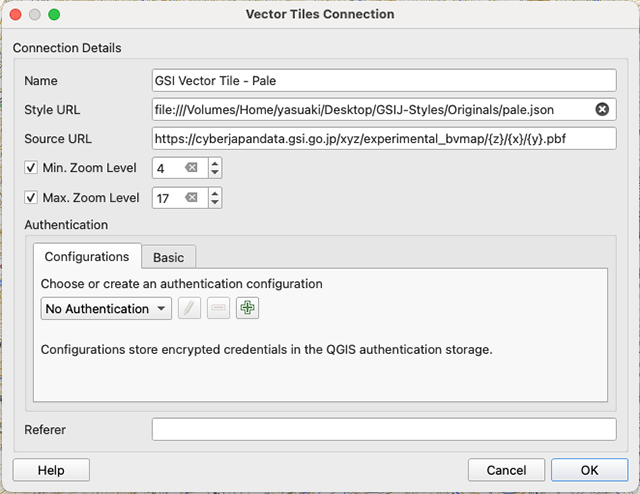This screenshot has height=494, width=640.
Task: Click the minus remove authentication configuration icon
Action: tap(218, 308)
